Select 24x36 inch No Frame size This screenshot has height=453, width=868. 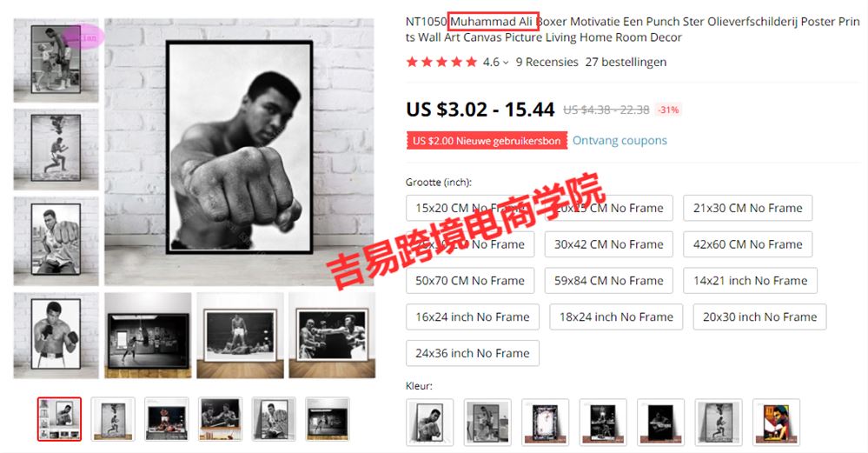[x=472, y=353]
